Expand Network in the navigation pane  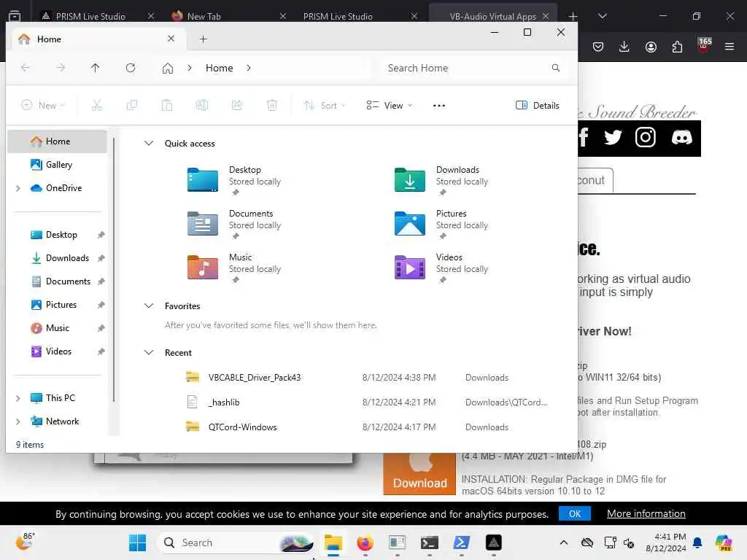point(18,421)
